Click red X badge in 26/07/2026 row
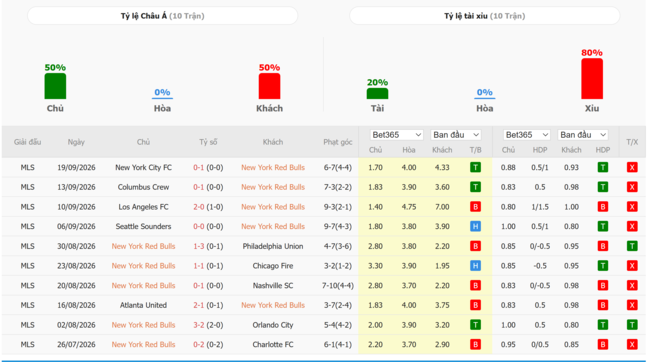The image size is (650, 362). coord(632,345)
